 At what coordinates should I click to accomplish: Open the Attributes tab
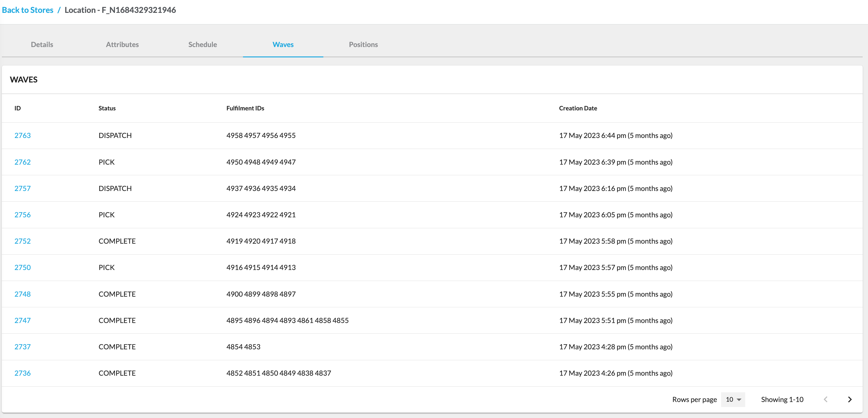tap(122, 45)
